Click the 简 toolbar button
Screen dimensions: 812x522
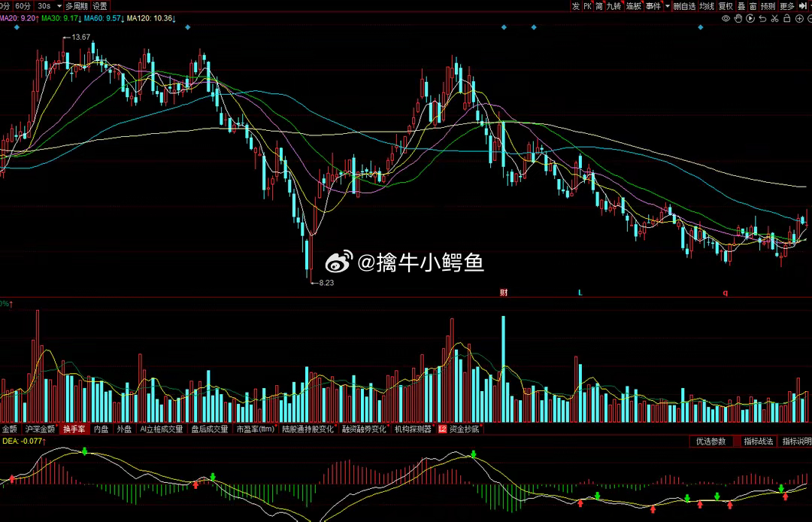(x=599, y=6)
